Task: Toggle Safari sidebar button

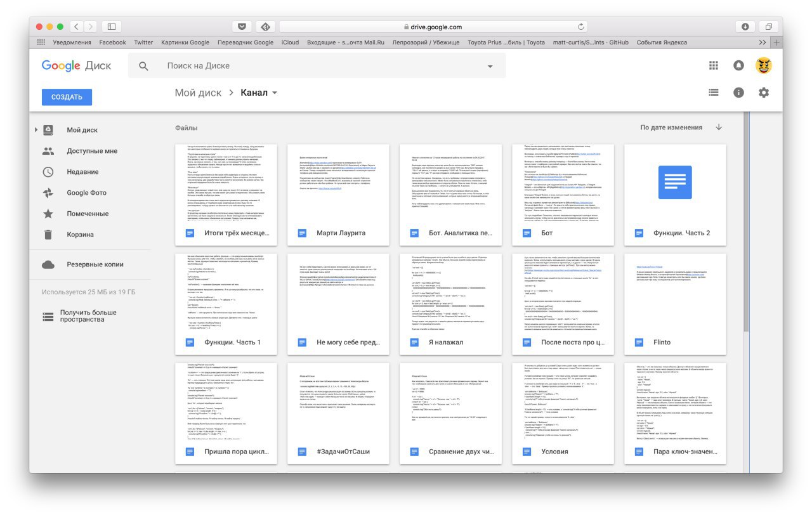Action: tap(112, 27)
